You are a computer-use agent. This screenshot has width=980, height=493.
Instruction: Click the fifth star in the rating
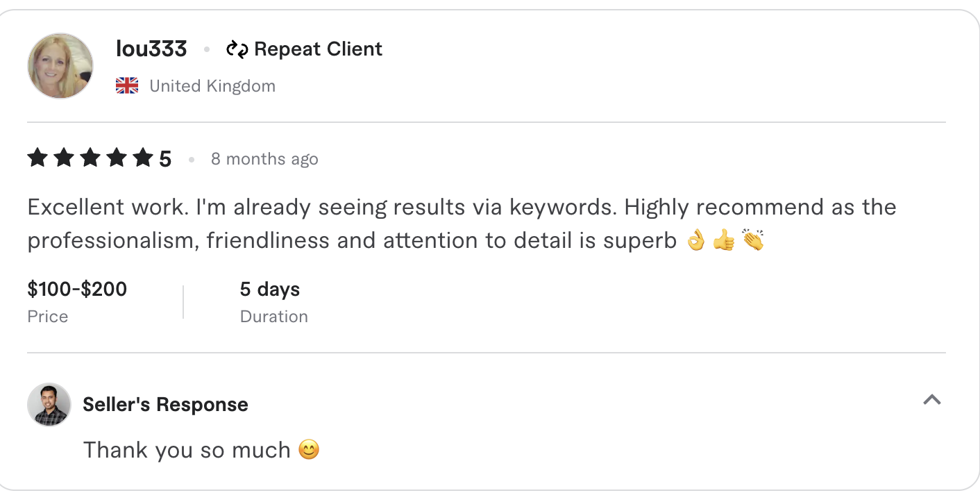click(x=141, y=158)
